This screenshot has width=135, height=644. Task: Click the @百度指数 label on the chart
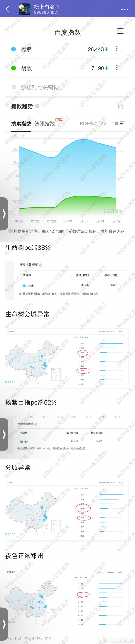click(112, 211)
